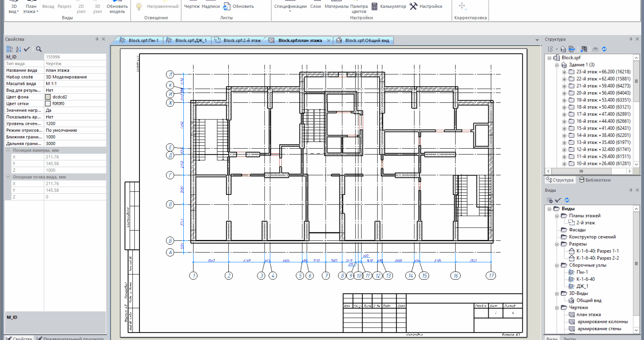Screen dimensions: 644x340
Task: Open Настройки tools icon in ribbon
Action: click(x=413, y=6)
